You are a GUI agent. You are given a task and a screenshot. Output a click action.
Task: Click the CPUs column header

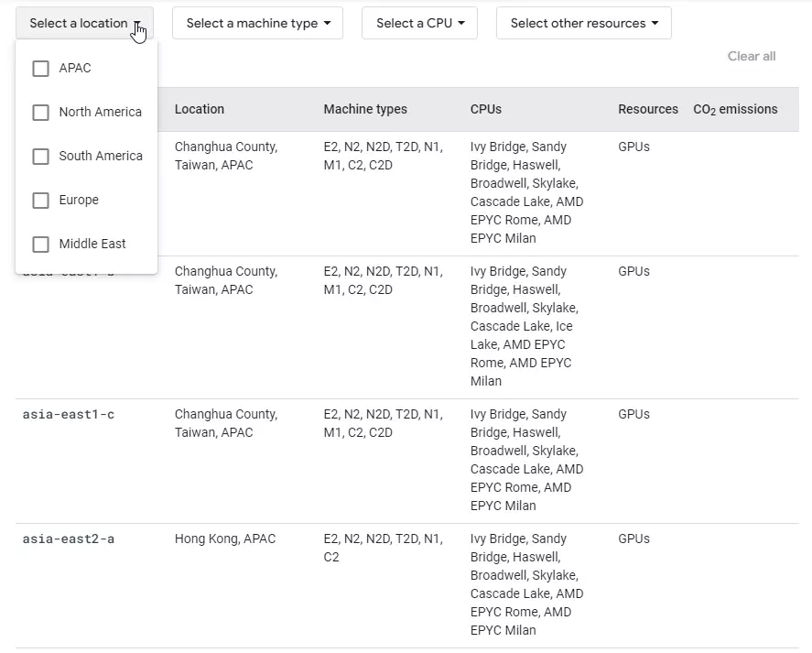pyautogui.click(x=485, y=109)
